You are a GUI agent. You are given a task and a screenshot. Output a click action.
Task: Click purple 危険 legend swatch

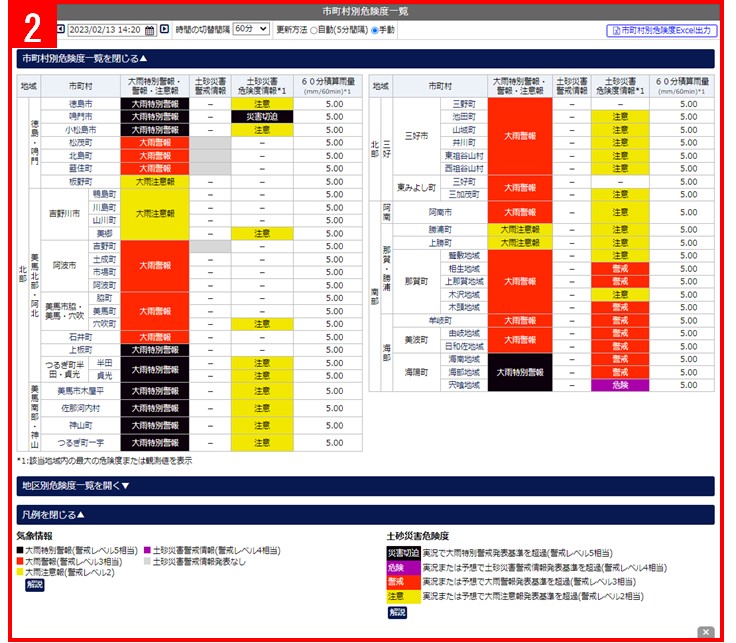(403, 568)
